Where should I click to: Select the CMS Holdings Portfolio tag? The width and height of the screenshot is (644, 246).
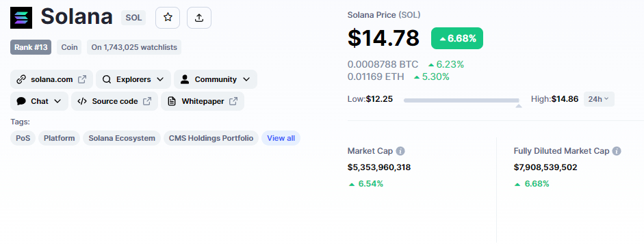point(211,138)
